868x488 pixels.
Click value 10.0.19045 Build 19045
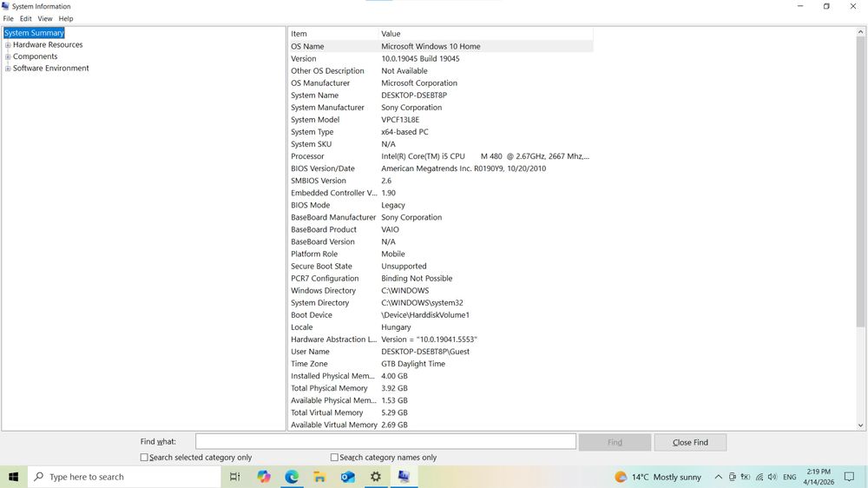(420, 59)
